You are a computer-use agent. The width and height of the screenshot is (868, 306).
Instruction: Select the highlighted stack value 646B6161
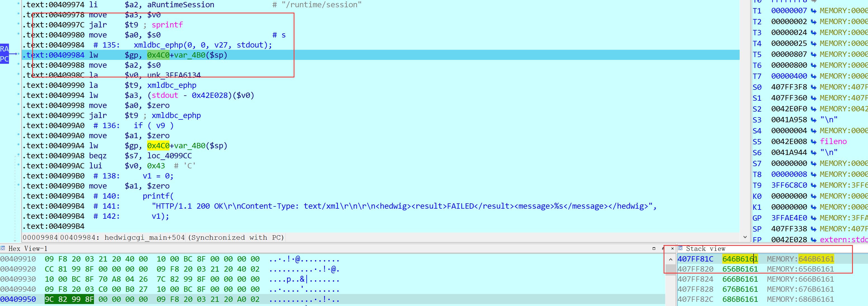coord(740,259)
